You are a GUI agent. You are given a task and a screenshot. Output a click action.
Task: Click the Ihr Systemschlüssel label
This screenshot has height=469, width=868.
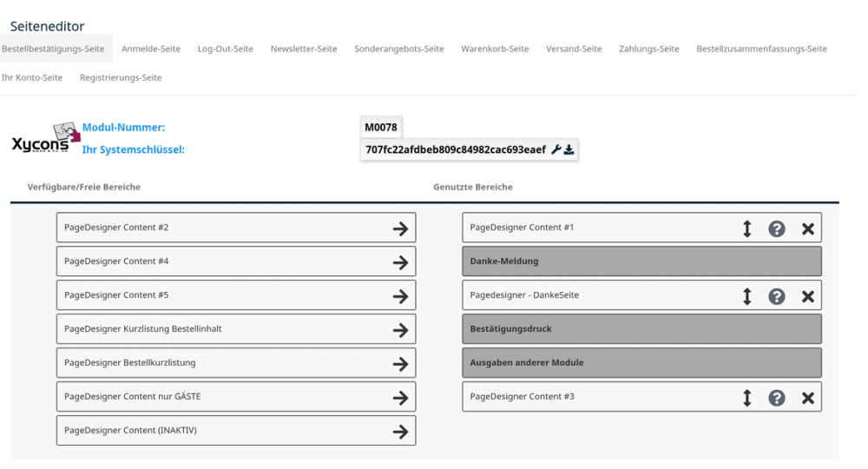point(134,149)
